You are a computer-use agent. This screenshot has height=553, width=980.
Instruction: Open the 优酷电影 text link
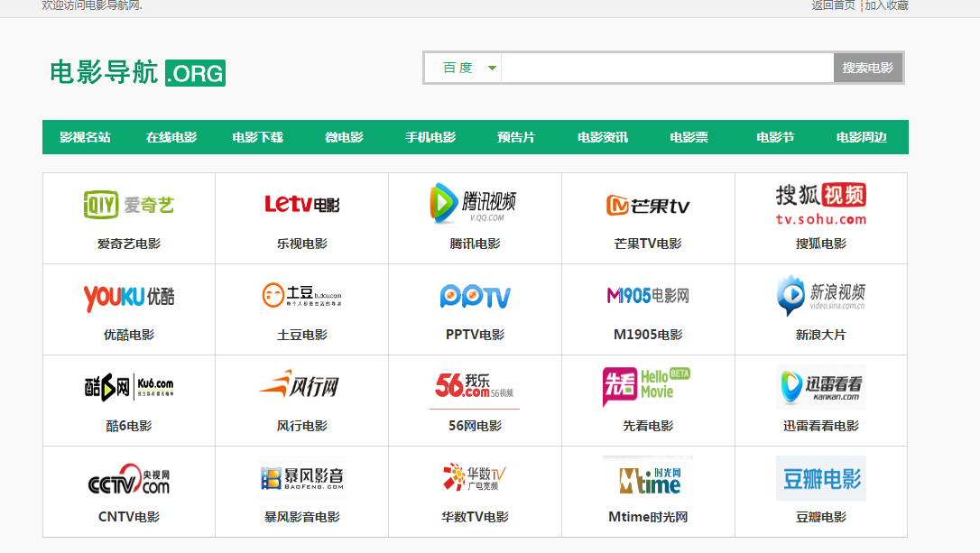[x=129, y=335]
